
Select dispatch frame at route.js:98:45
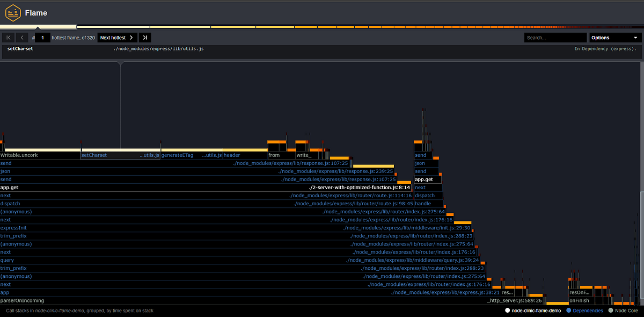click(207, 204)
